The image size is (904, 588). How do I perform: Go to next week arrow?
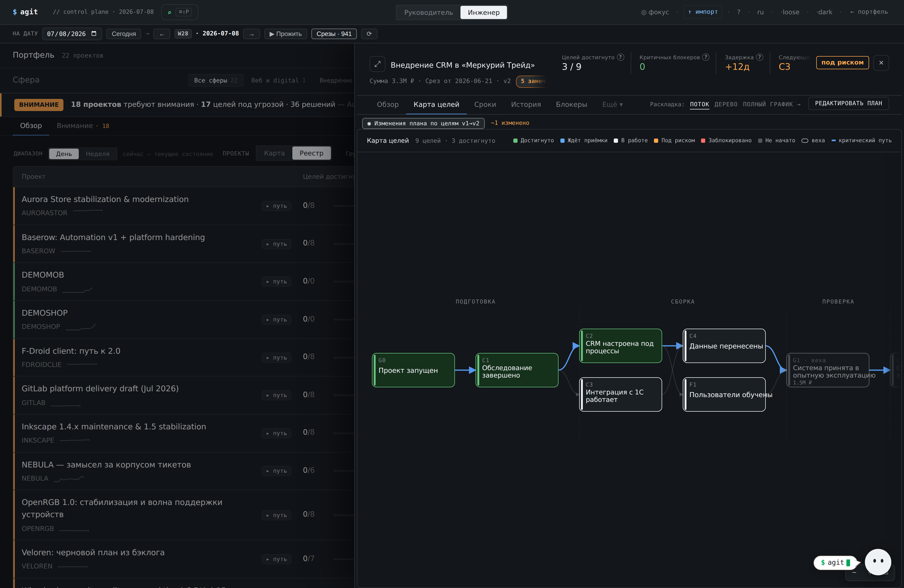[251, 34]
